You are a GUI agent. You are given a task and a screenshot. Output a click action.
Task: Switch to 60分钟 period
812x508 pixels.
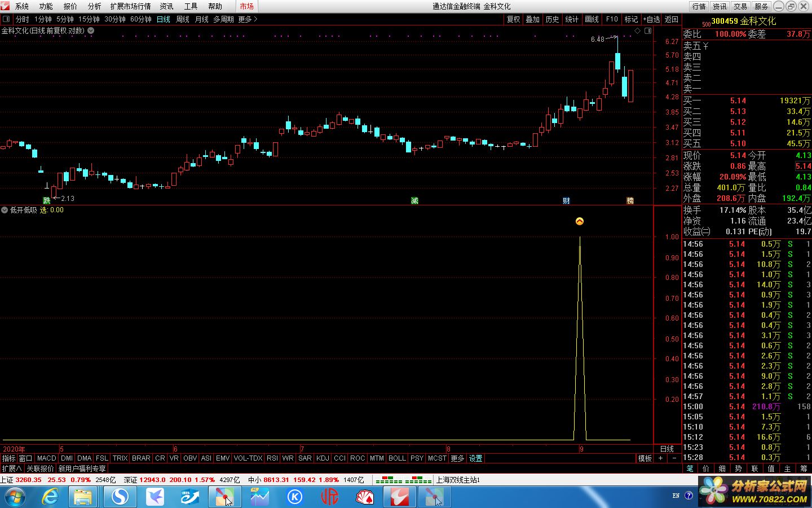pos(141,19)
